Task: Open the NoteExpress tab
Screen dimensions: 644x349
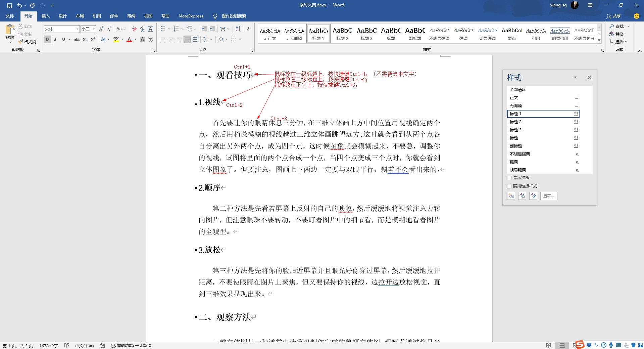Action: tap(191, 16)
